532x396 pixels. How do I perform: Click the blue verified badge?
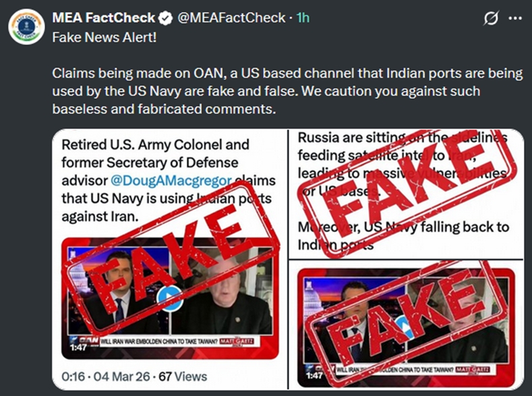tap(165, 18)
